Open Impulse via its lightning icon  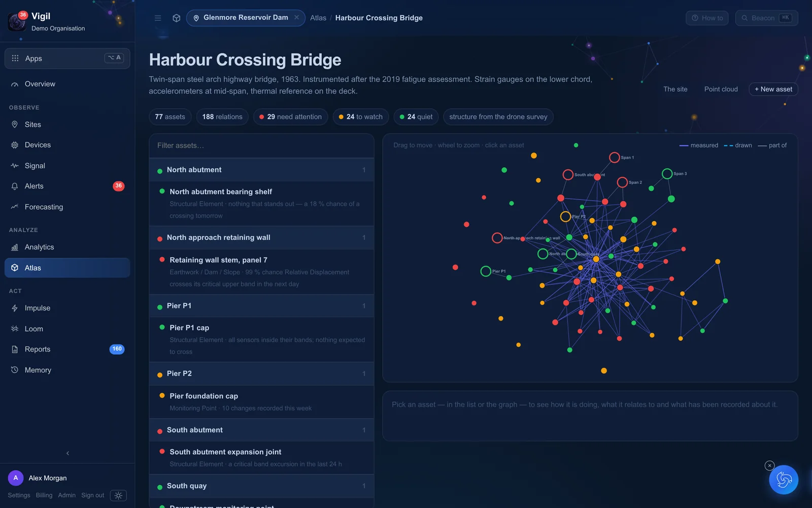(x=15, y=308)
